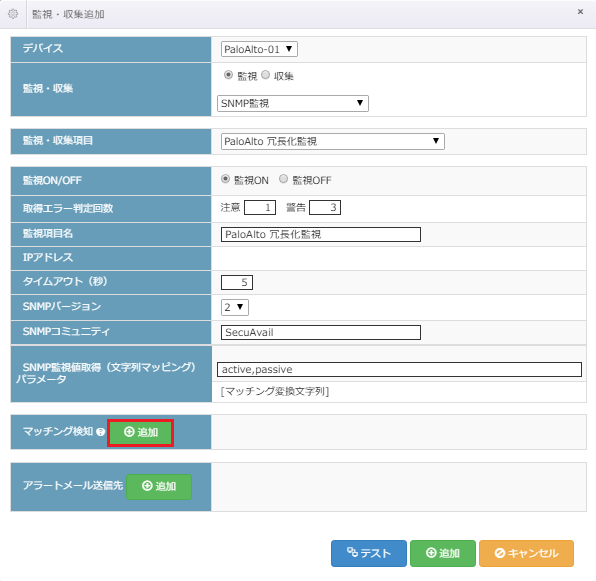Choose the 監視ON radio option
Viewport: 596px width, 581px height.
pos(225,179)
